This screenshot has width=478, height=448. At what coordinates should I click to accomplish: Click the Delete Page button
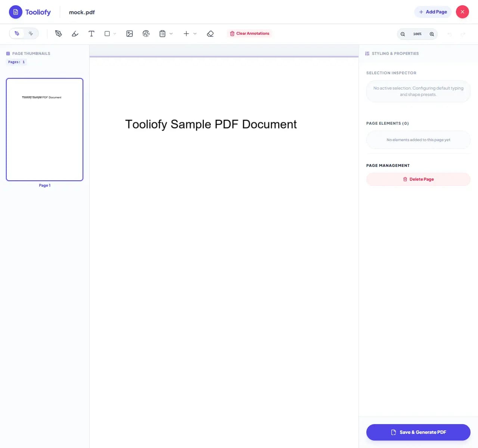[x=418, y=179]
